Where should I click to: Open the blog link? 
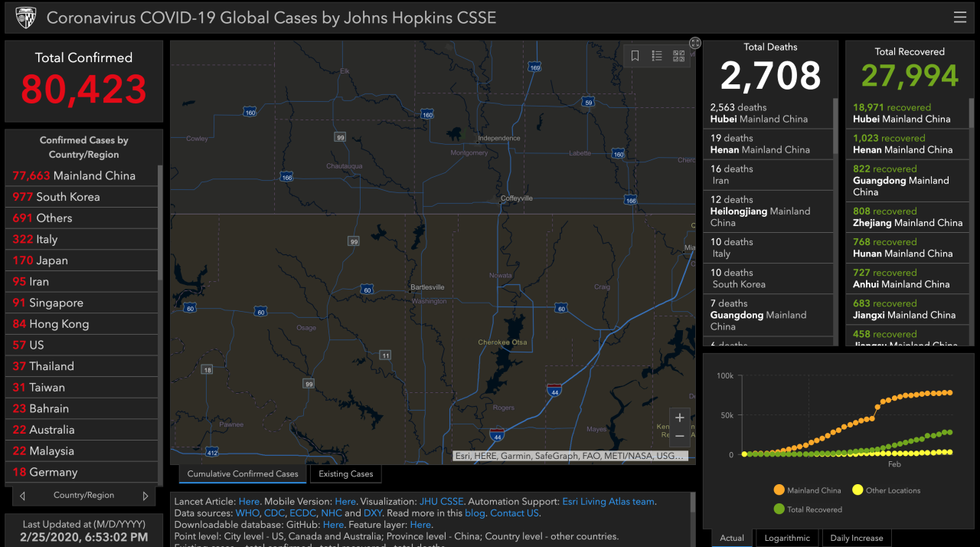475,513
